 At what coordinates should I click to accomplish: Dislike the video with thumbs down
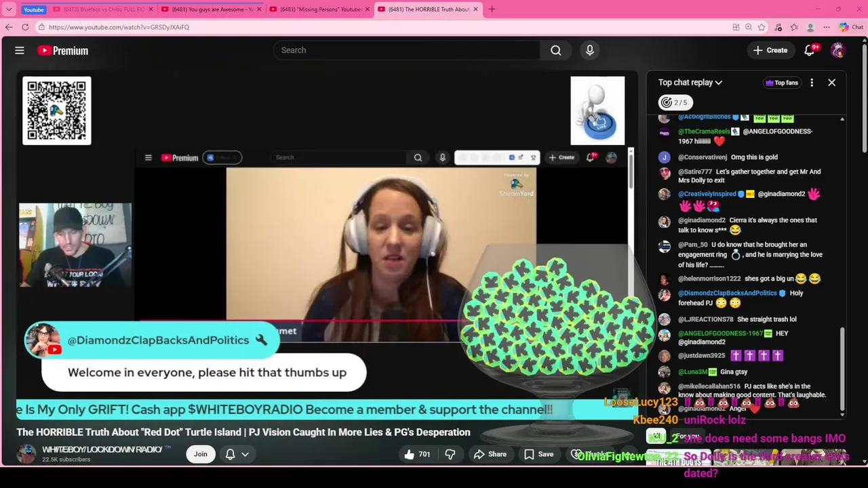tap(450, 454)
